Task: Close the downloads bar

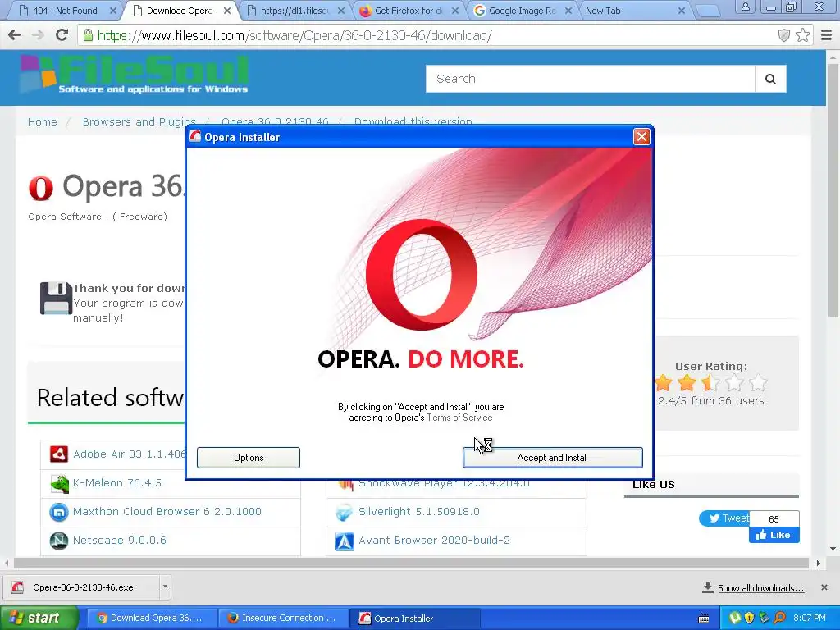Action: tap(824, 587)
